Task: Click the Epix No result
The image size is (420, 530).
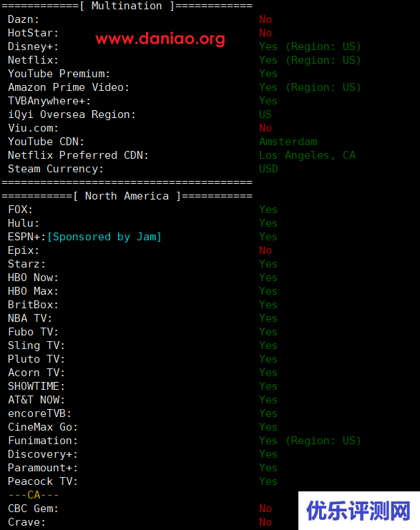Action: coord(265,250)
